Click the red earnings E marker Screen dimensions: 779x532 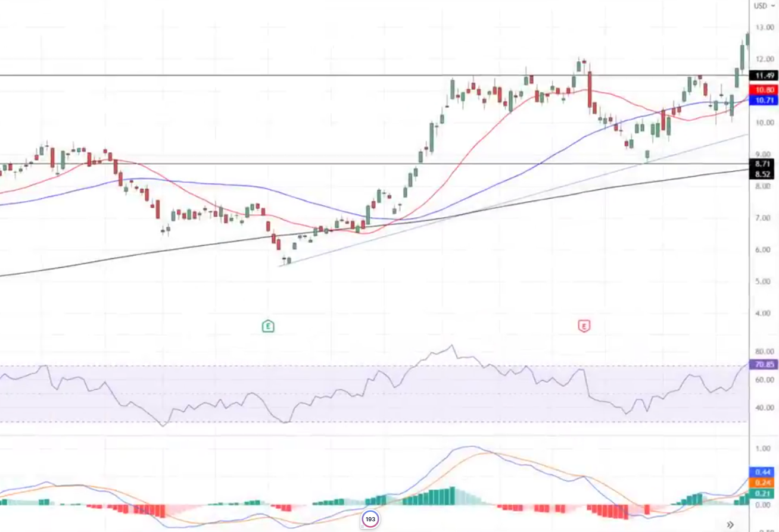pos(584,326)
